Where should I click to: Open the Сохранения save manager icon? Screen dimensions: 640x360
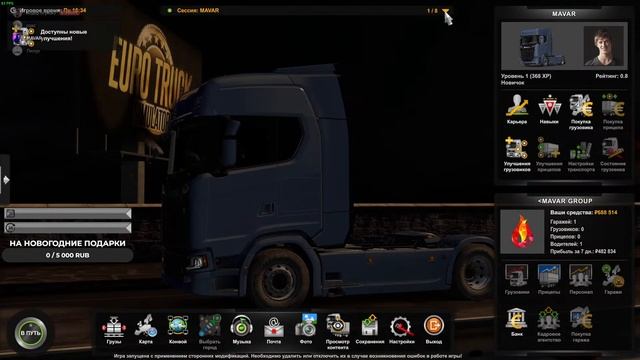(370, 330)
